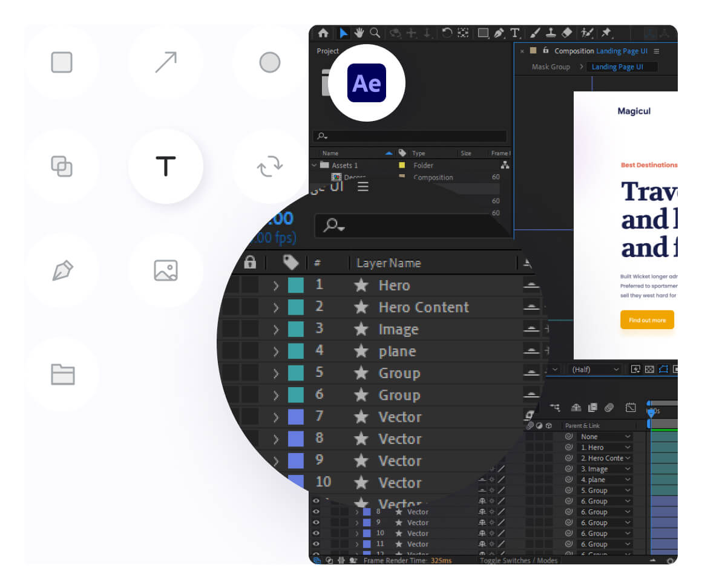Select the Hand tool in the toolbar
The width and height of the screenshot is (702, 588).
tap(359, 33)
